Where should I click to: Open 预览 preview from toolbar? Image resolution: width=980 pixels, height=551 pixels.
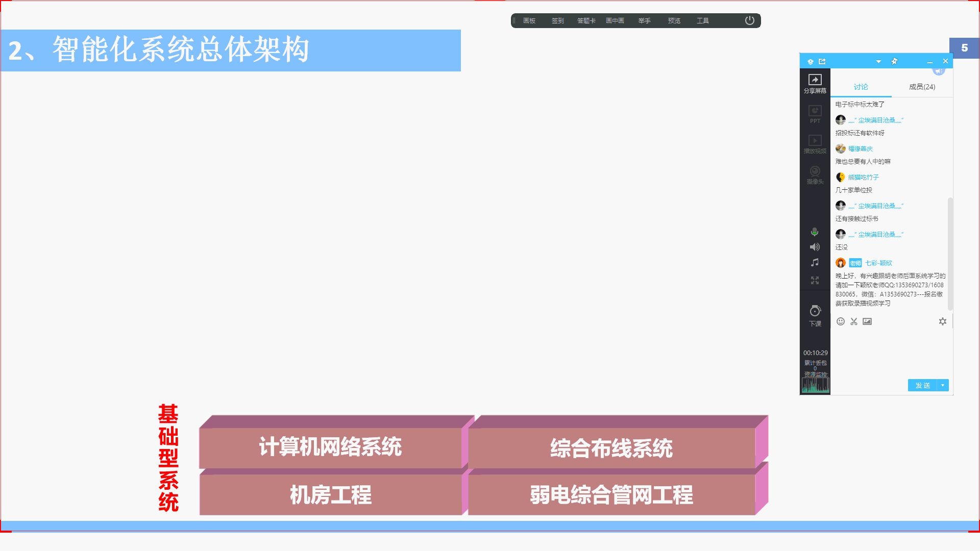tap(674, 21)
